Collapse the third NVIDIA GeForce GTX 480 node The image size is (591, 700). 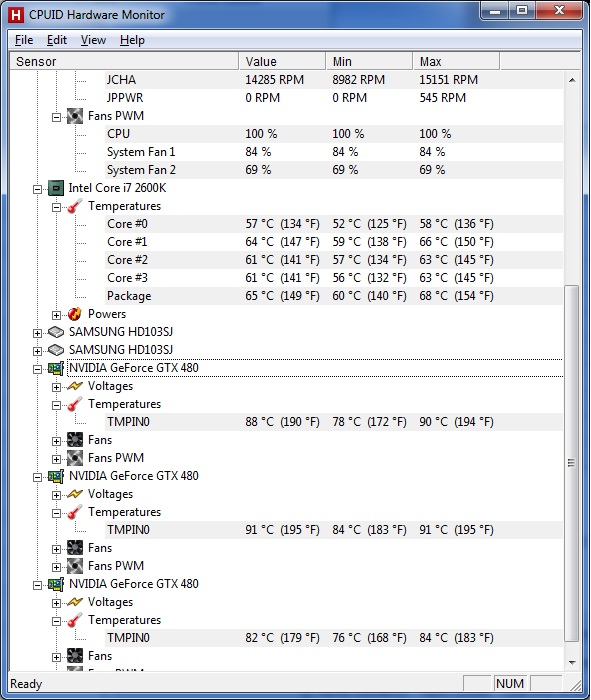click(37, 585)
